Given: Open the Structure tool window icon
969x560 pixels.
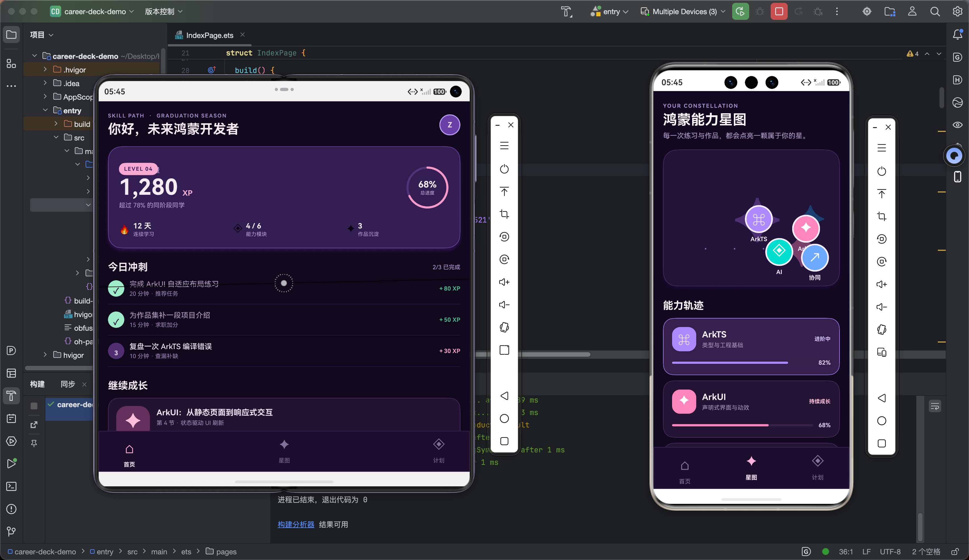Looking at the screenshot, I should pyautogui.click(x=11, y=63).
